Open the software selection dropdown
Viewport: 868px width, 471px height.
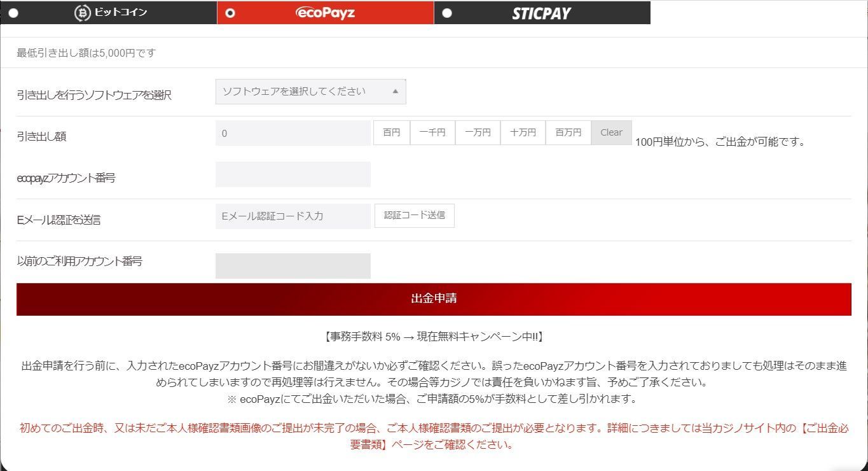point(311,92)
